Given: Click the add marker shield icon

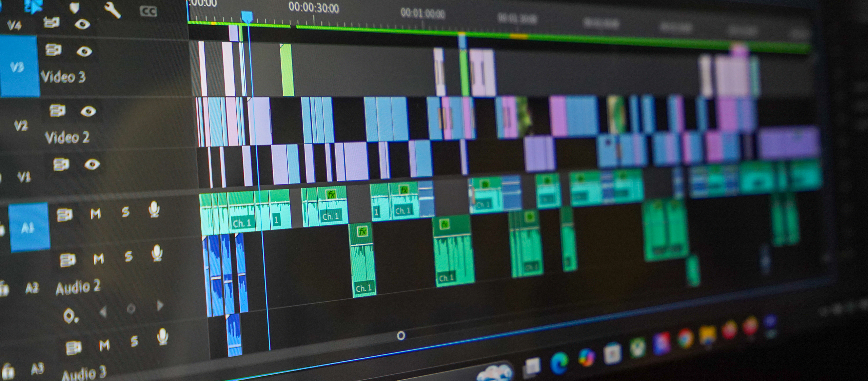Looking at the screenshot, I should pyautogui.click(x=74, y=7).
